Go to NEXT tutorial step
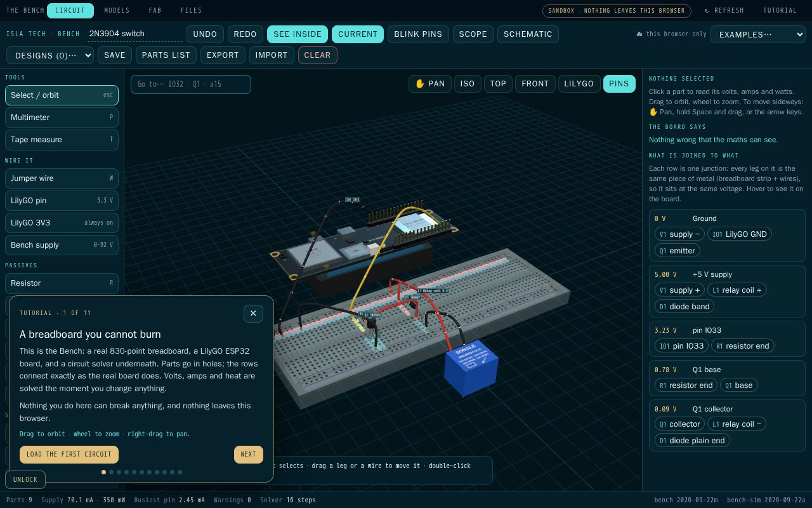 click(x=249, y=455)
